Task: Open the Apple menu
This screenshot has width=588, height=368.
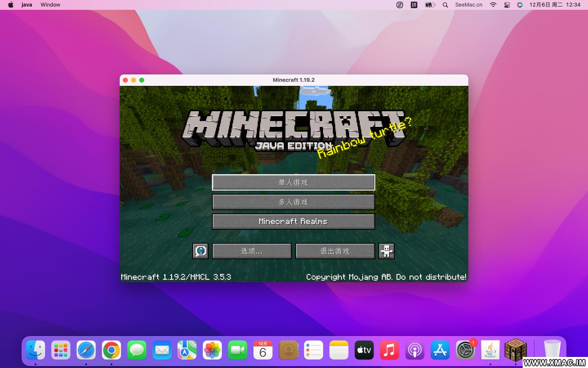Action: [11, 5]
